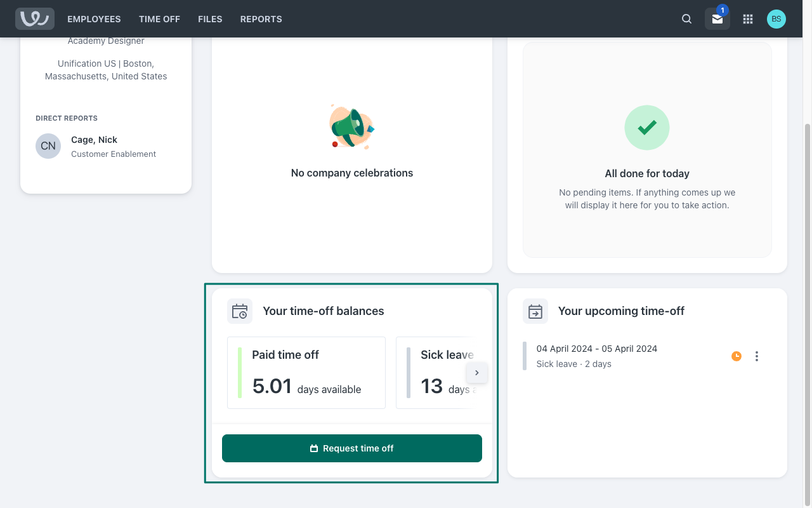Click the megaphone celebrations illustration

tap(351, 127)
